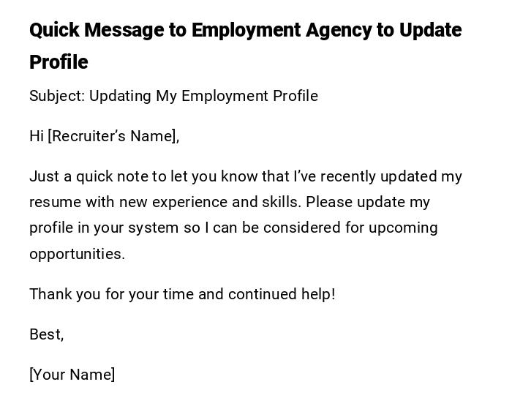Screen dimensions: 512x420
Task: Click the word "upcoming" in the paragraph
Action: 403,228
